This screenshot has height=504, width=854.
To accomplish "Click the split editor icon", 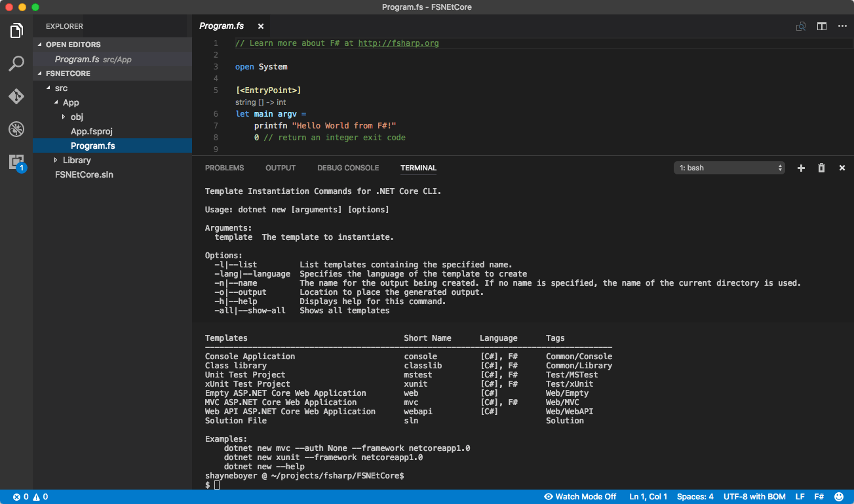I will (x=821, y=26).
